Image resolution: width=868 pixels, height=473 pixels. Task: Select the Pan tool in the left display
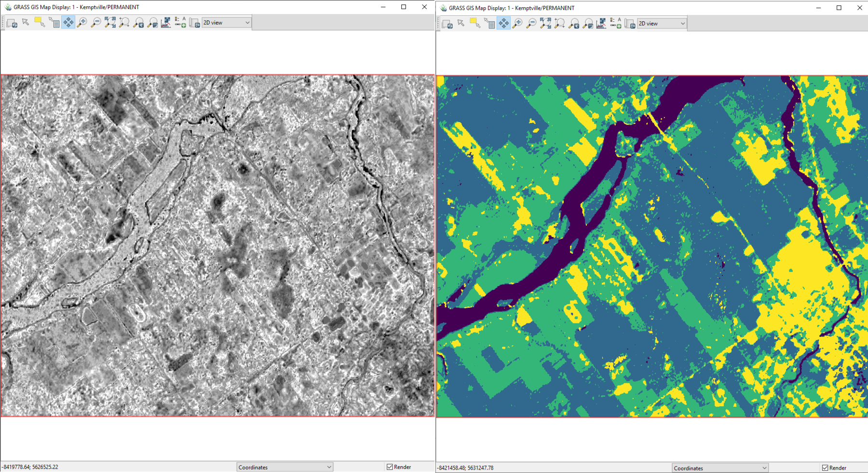pyautogui.click(x=68, y=22)
